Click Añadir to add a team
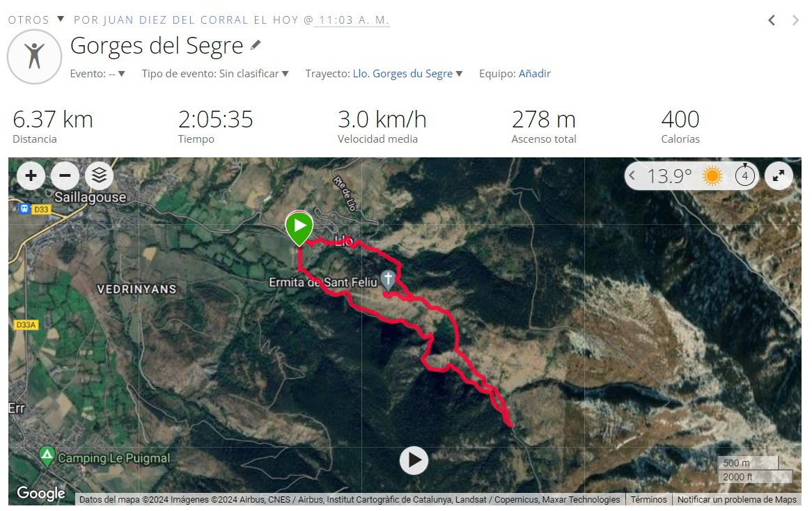 tap(534, 74)
